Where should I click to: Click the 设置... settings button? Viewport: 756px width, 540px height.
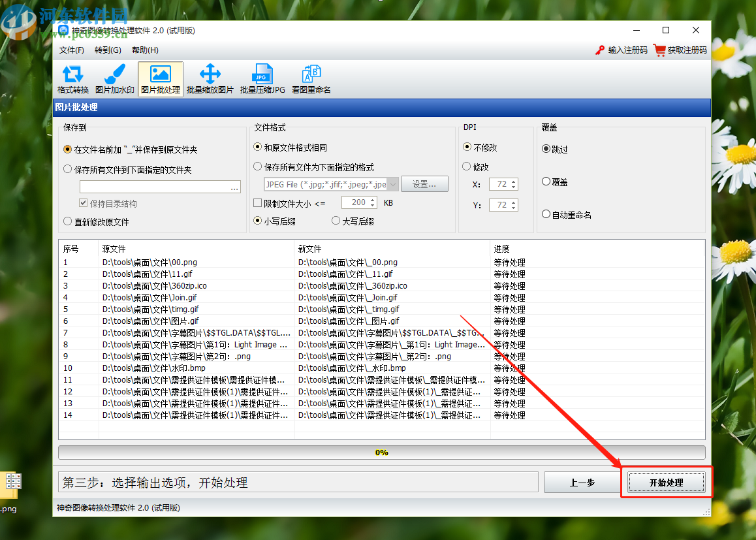[424, 184]
